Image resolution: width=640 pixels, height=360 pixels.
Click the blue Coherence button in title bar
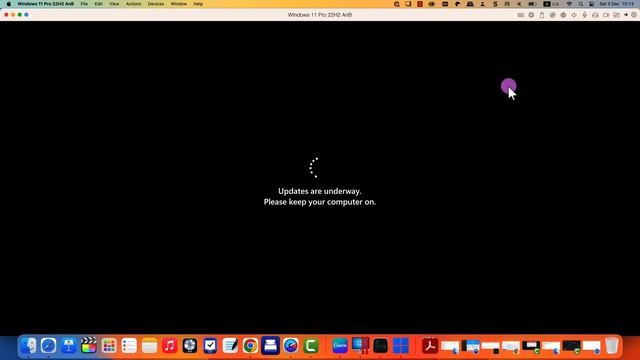27,15
